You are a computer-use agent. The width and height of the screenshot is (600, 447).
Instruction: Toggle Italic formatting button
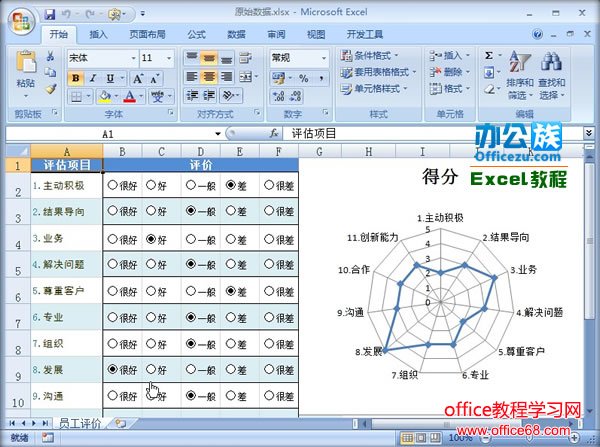click(x=93, y=78)
